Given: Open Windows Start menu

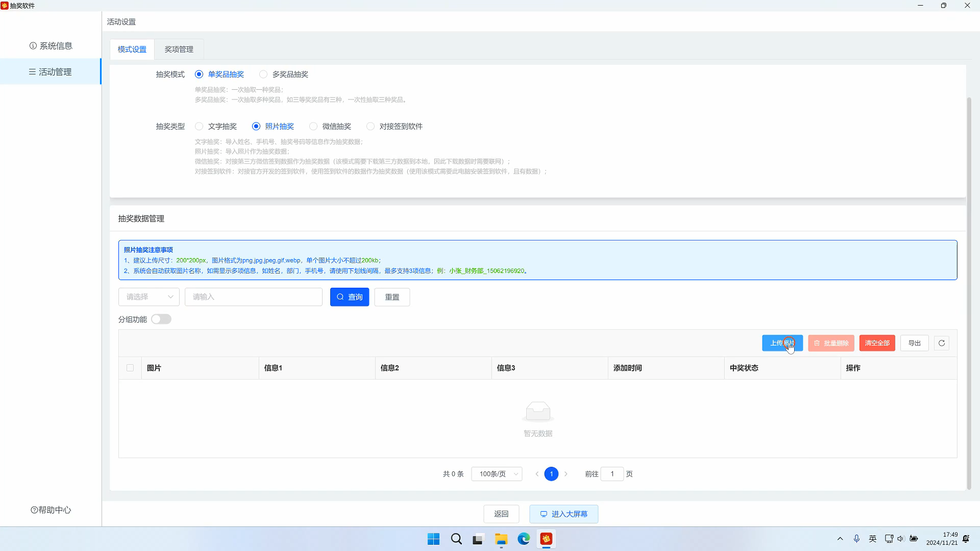Looking at the screenshot, I should tap(433, 539).
